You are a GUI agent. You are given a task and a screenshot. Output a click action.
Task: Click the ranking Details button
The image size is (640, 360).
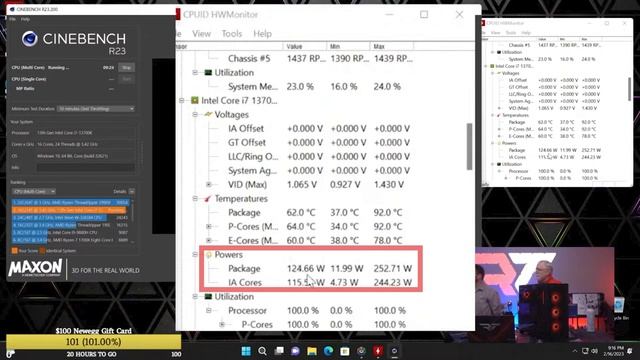pyautogui.click(x=131, y=191)
